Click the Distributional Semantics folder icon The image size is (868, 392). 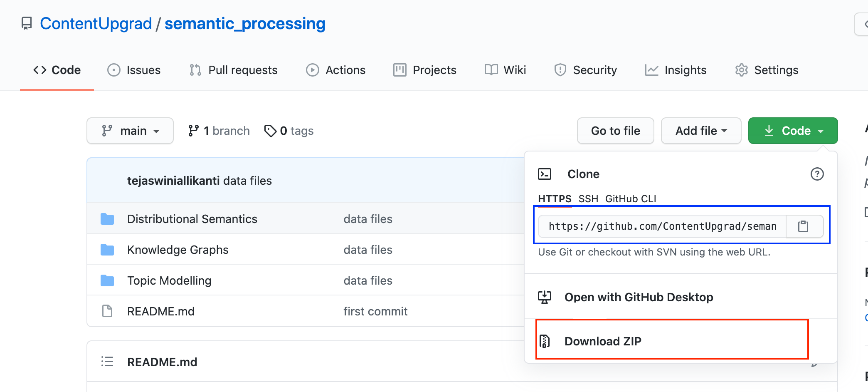pos(107,219)
